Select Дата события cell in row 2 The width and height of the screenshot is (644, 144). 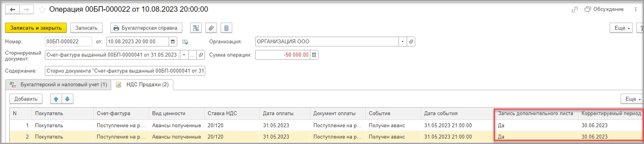[458, 137]
